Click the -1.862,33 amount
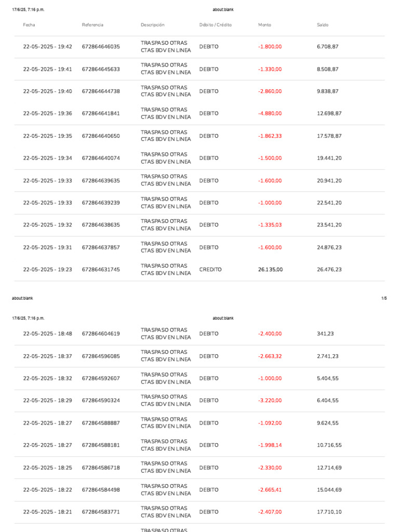The width and height of the screenshot is (399, 532). coord(270,136)
